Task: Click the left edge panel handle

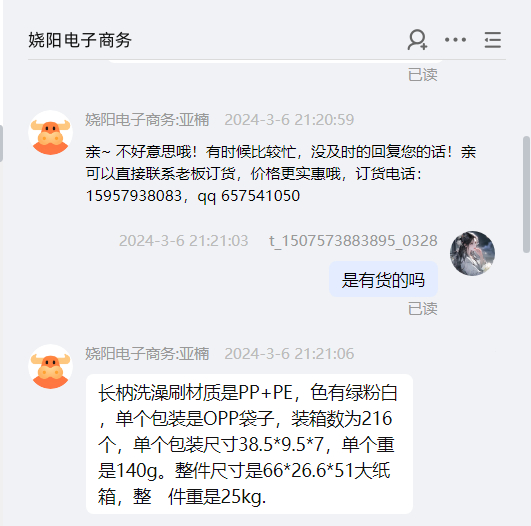Action: point(1,143)
